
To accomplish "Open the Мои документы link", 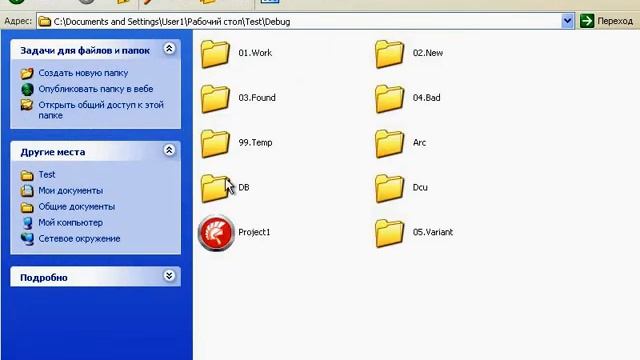I will click(71, 191).
